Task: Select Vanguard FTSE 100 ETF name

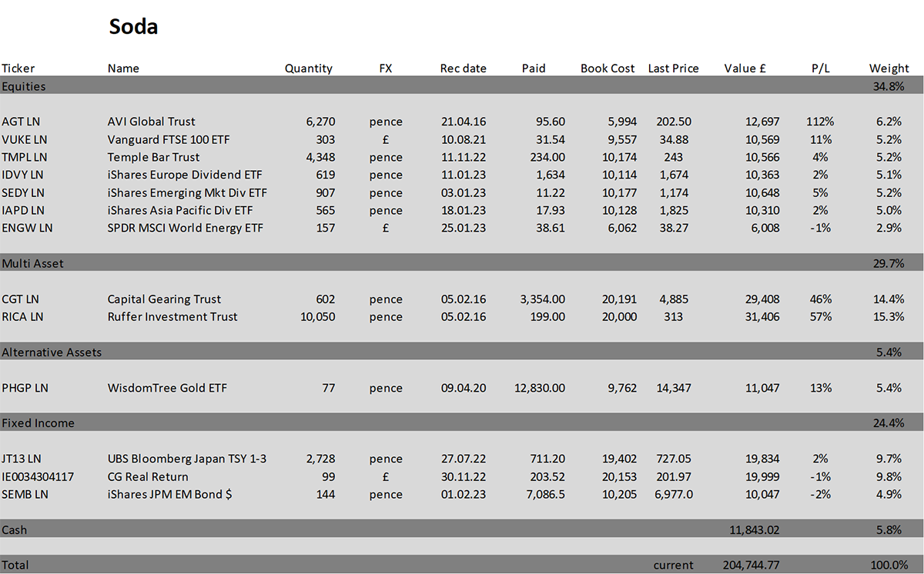Action: [x=169, y=139]
